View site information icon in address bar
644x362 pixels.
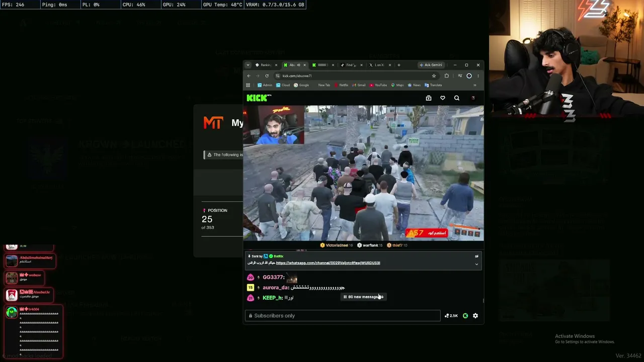click(277, 76)
